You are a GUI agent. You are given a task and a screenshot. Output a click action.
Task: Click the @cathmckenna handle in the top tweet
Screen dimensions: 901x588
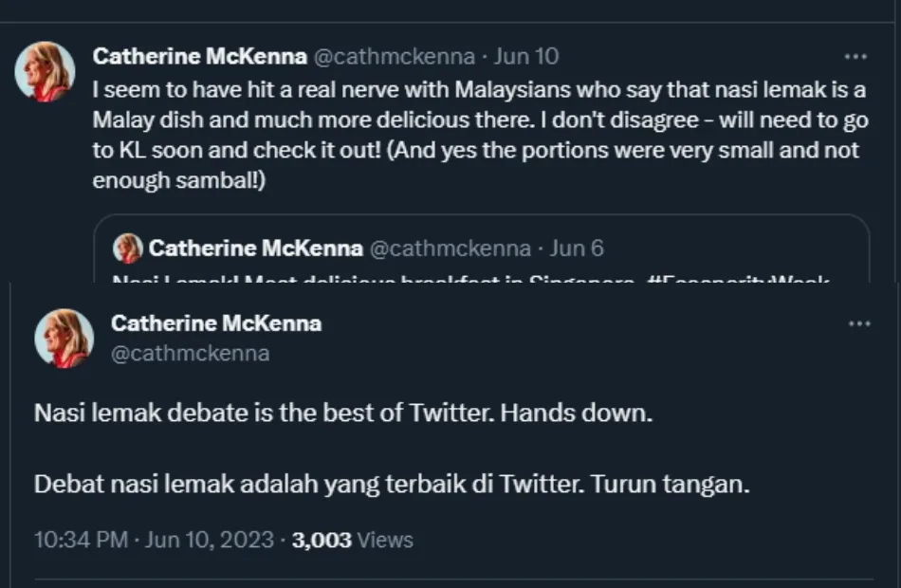[x=394, y=57]
